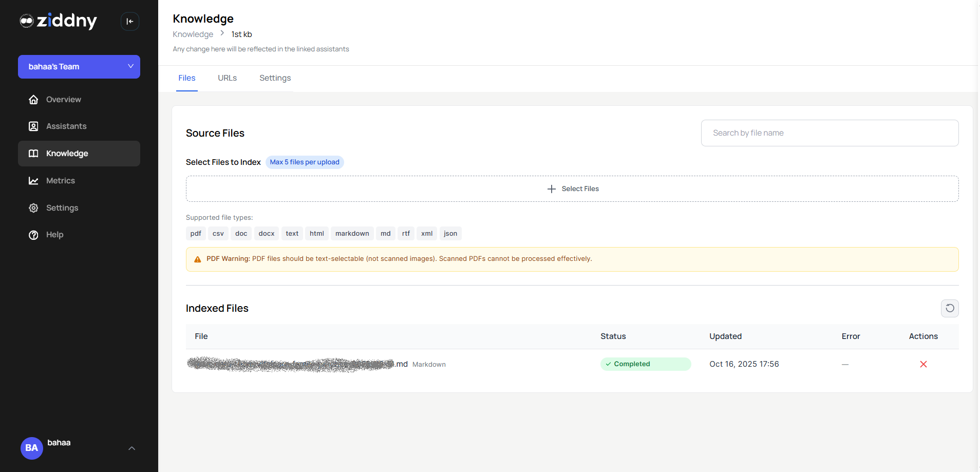Viewport: 980px width, 472px height.
Task: Click the Knowledge book icon
Action: point(33,153)
